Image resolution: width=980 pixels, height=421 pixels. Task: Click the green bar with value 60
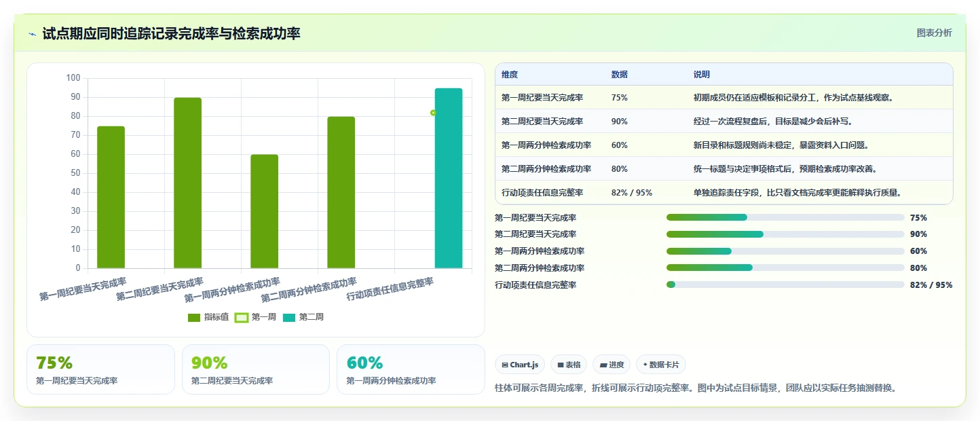[264, 211]
